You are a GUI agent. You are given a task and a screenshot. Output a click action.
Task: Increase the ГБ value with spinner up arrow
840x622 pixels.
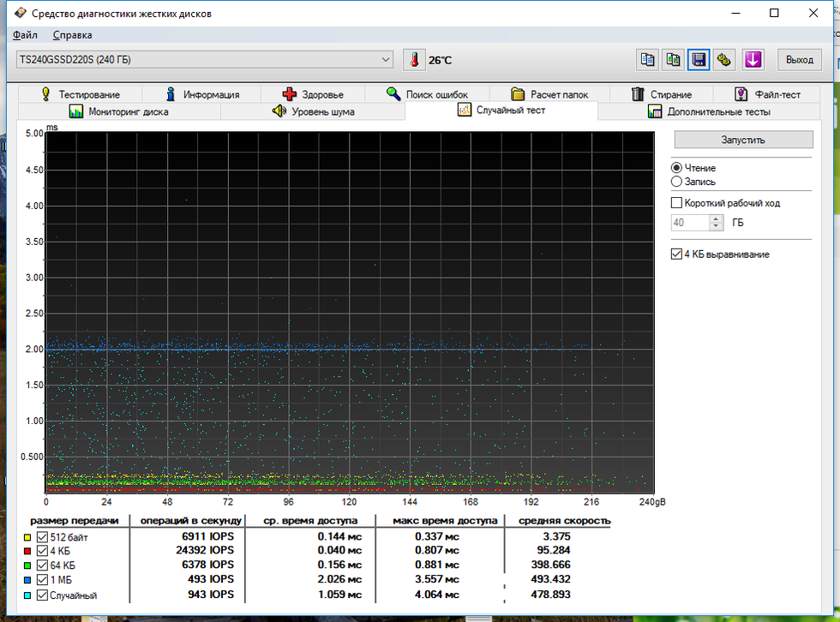coord(717,218)
